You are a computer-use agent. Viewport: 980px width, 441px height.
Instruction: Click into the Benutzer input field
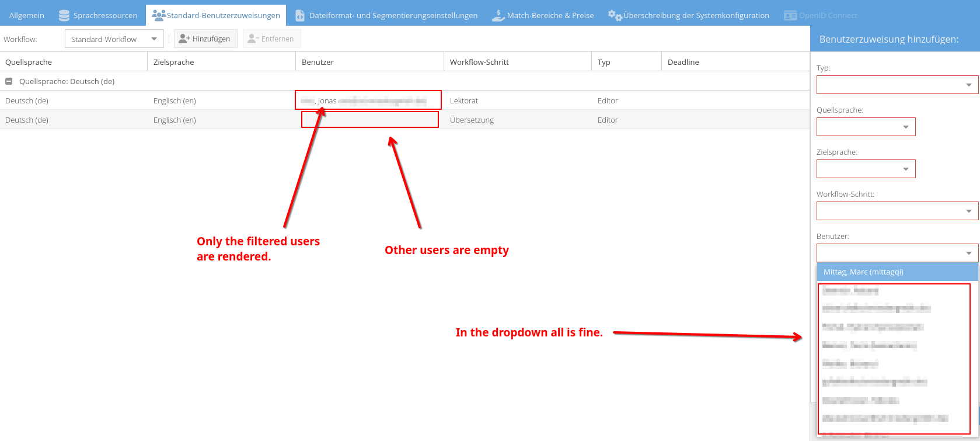pyautogui.click(x=888, y=253)
